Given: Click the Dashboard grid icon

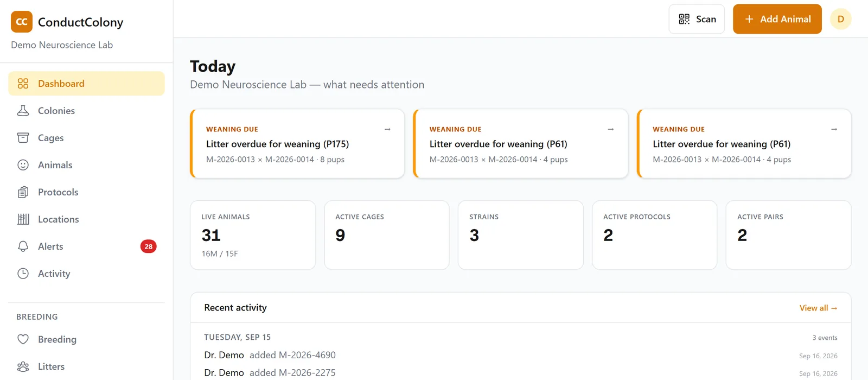Looking at the screenshot, I should [x=23, y=84].
